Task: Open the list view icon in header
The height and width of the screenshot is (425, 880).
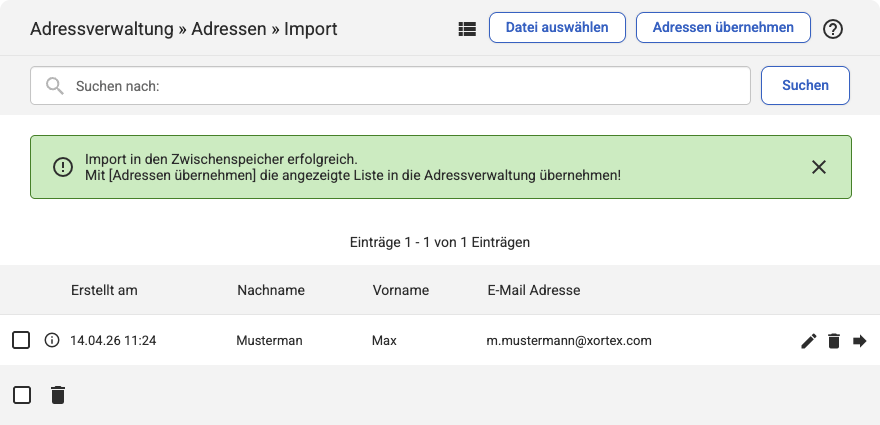Action: (x=467, y=29)
